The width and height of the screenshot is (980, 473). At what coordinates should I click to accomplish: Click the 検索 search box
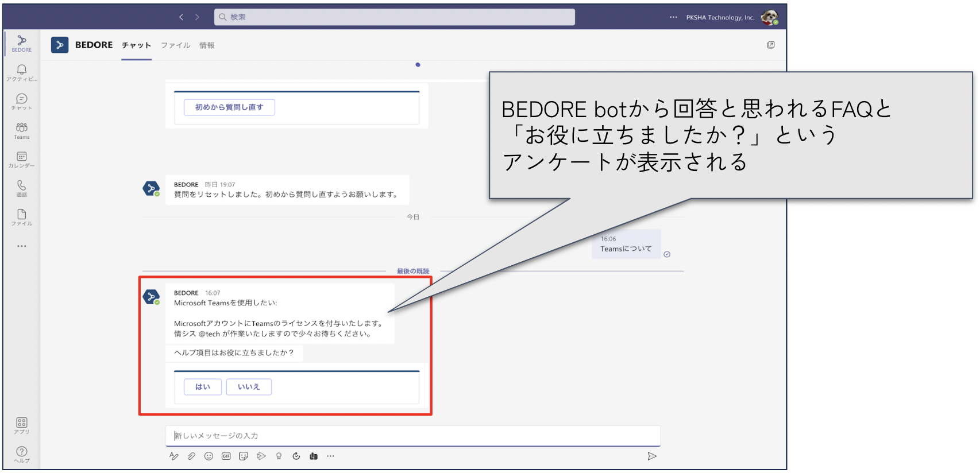pos(395,17)
